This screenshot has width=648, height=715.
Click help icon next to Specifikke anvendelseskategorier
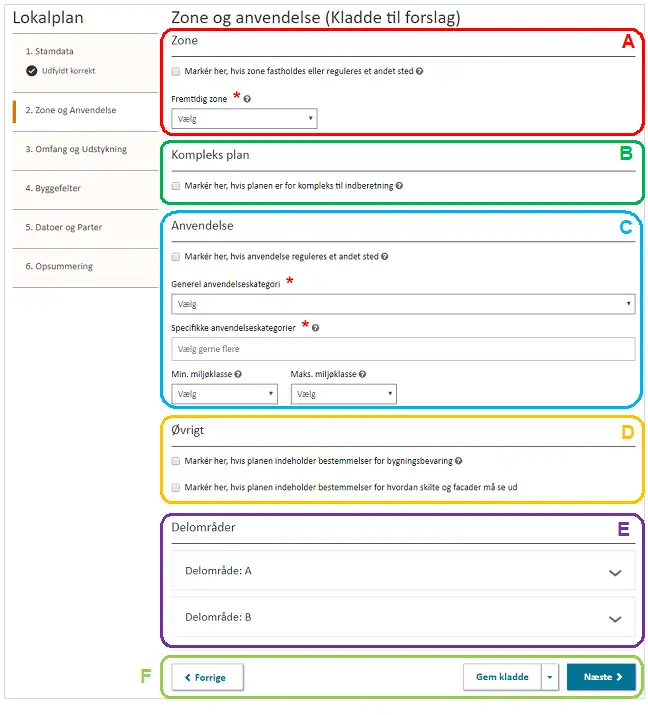[316, 327]
